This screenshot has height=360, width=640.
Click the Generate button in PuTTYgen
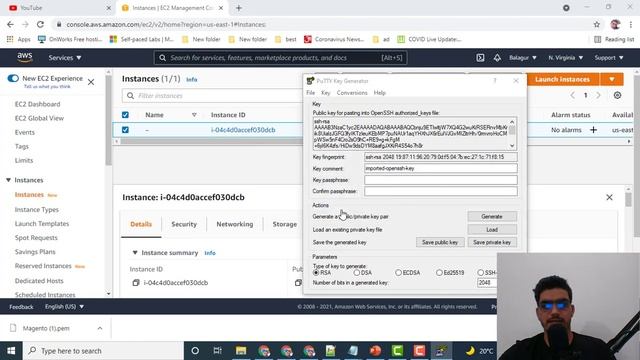pos(492,216)
